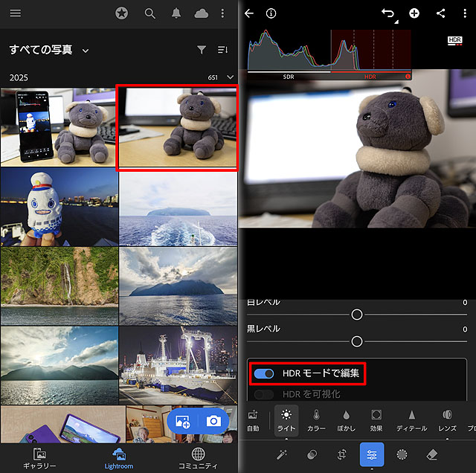Switch to the Lightroom tab

tap(119, 459)
